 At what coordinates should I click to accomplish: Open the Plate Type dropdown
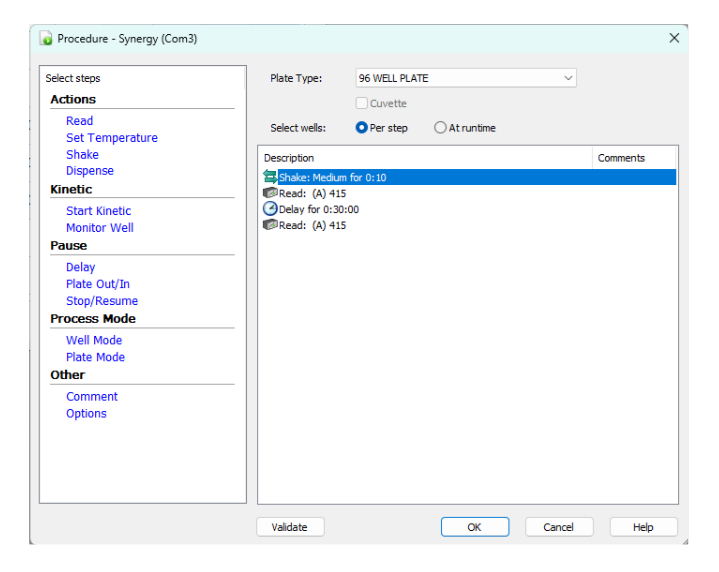tap(466, 78)
